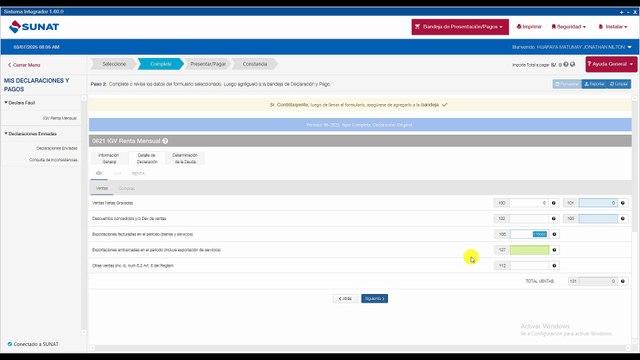Open the Instalar dropdown menu
The height and width of the screenshot is (360, 640).
613,27
